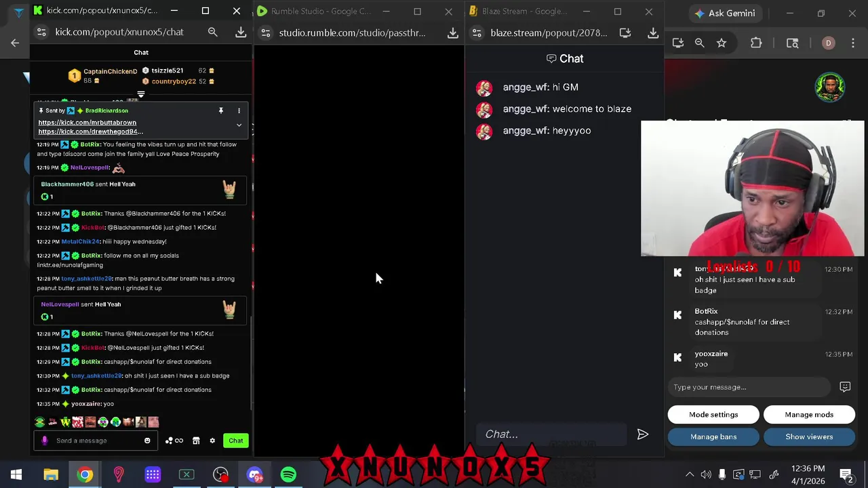
Task: Open Discord from taskbar
Action: (254, 474)
